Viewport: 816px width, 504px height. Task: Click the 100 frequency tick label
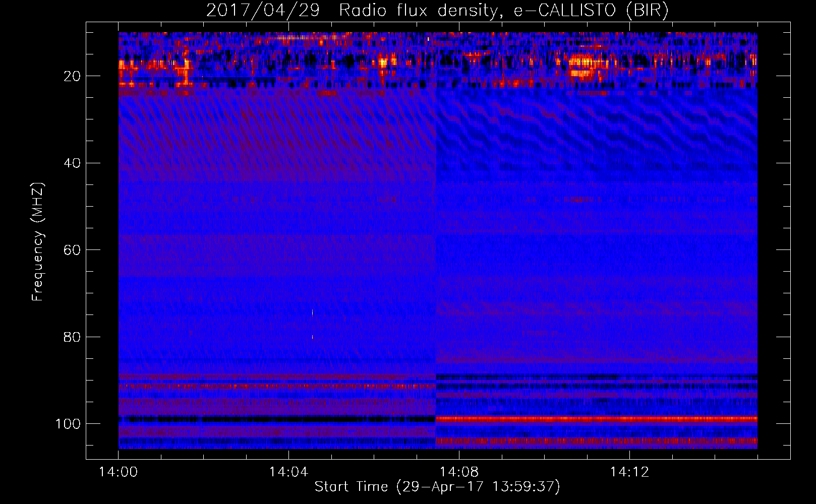click(68, 424)
